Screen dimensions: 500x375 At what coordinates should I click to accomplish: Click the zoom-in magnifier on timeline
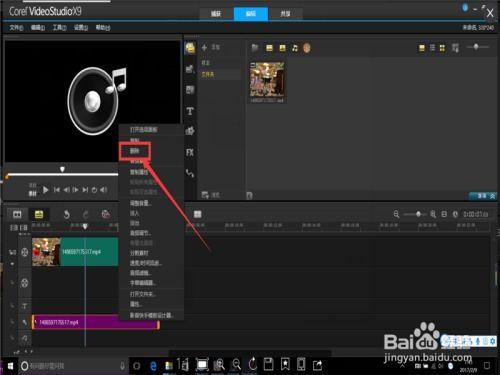coord(433,214)
